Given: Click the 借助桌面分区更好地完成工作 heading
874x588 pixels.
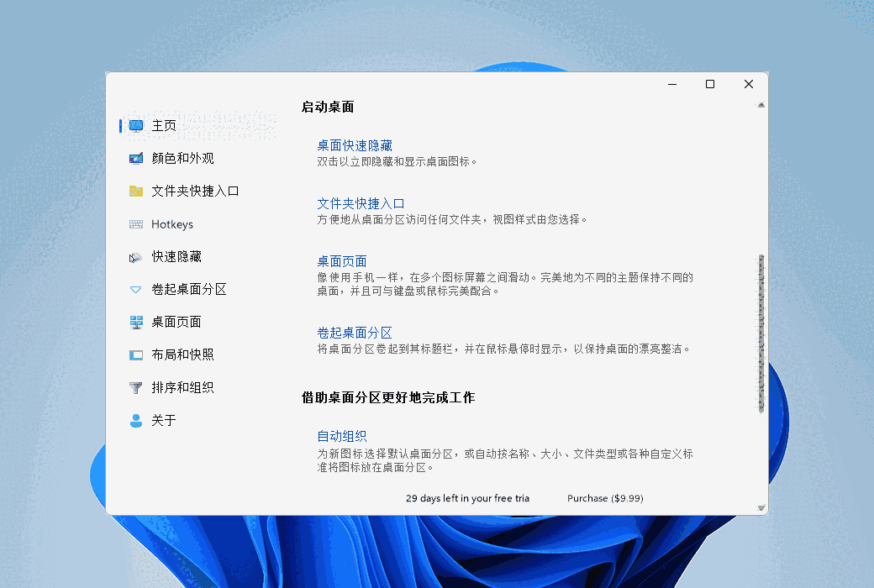Looking at the screenshot, I should (388, 398).
